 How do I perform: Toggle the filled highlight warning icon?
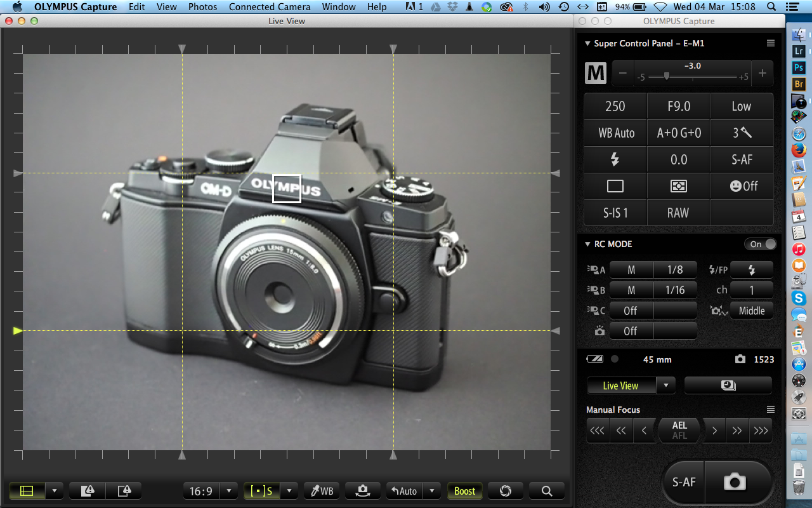pos(88,491)
